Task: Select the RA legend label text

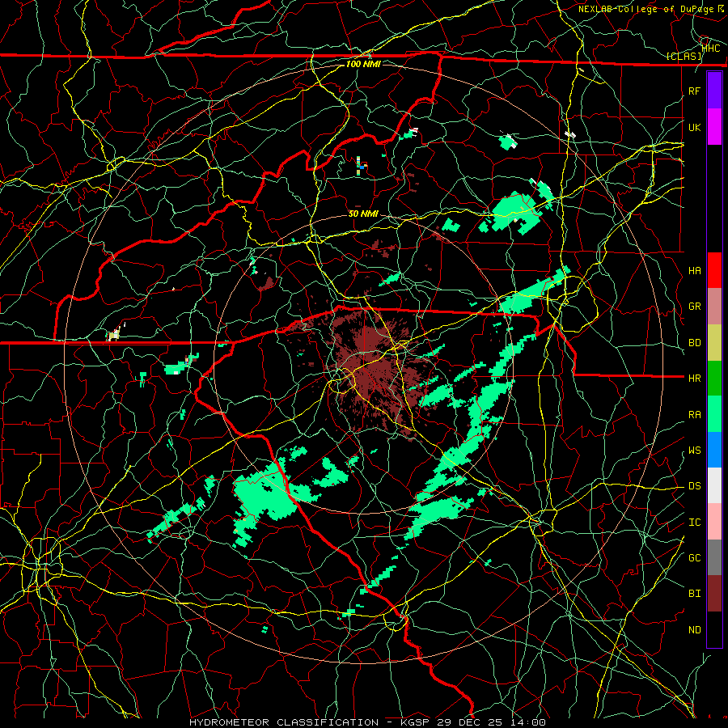Action: click(694, 415)
